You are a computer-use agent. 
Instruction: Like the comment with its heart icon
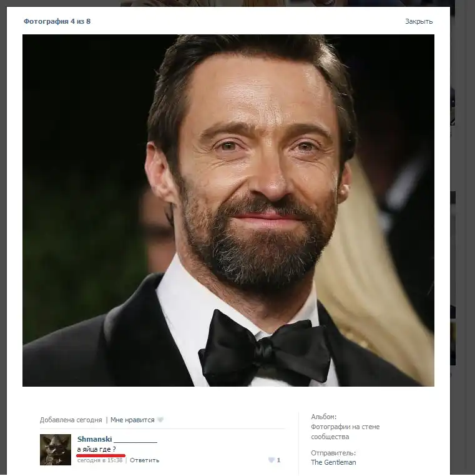(x=271, y=460)
